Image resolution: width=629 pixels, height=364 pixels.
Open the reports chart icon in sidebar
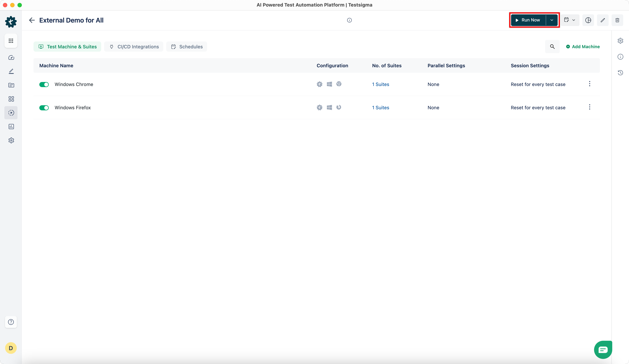tap(11, 127)
